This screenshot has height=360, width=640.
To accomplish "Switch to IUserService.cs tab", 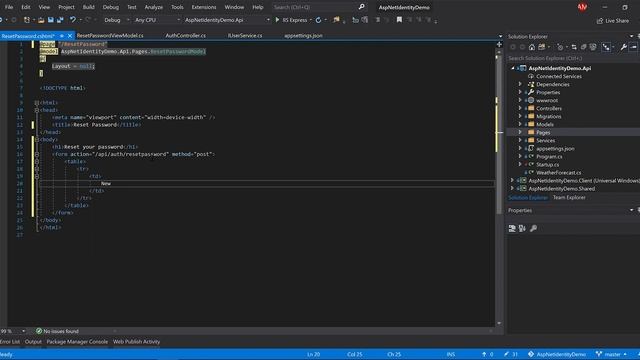I will 245,36.
